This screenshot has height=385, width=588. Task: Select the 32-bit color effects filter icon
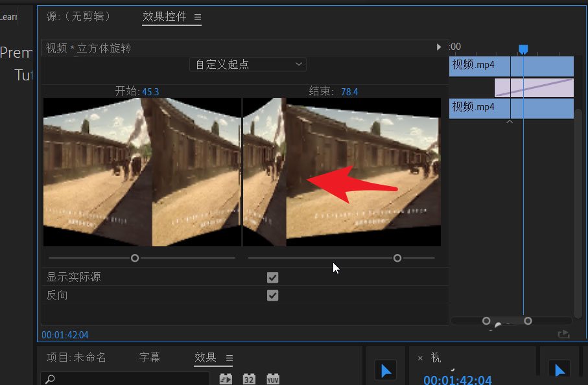(x=249, y=379)
